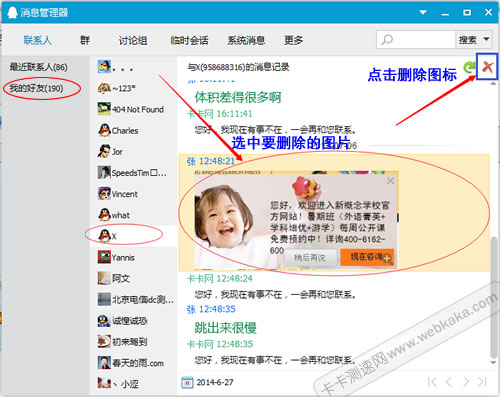Image resolution: width=500 pixels, height=397 pixels.
Task: Switch to the 群 tab
Action: pyautogui.click(x=85, y=40)
